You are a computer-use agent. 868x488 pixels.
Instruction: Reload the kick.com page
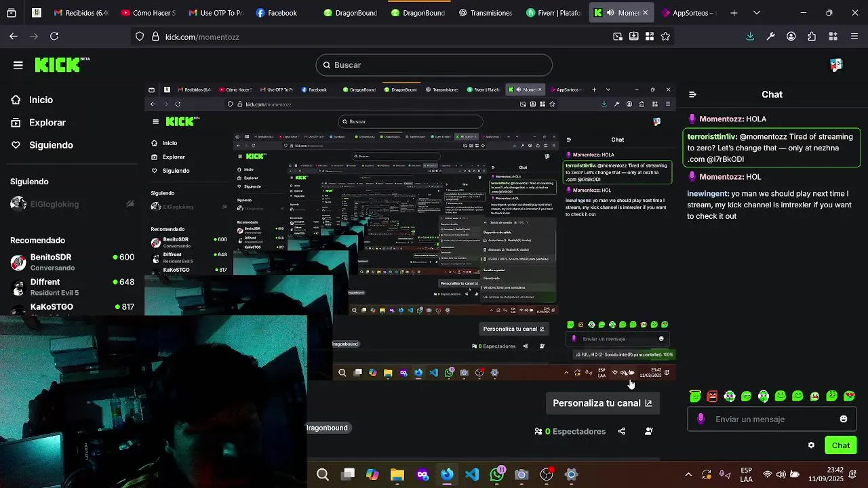[x=54, y=37]
